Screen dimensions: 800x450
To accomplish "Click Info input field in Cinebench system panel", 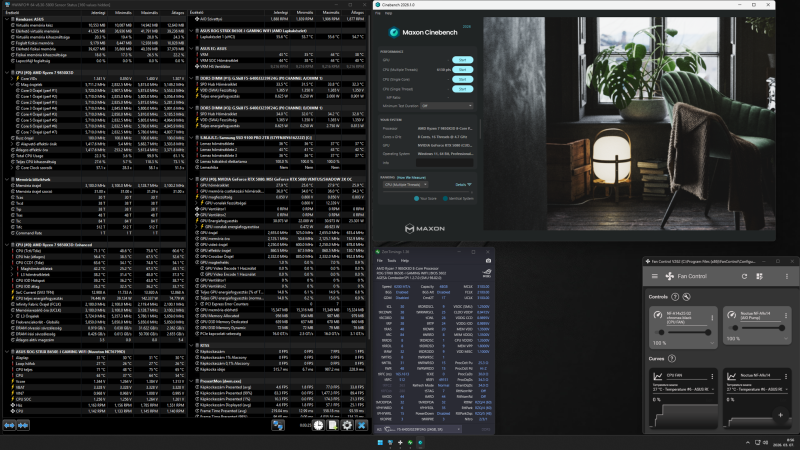I will coord(444,163).
